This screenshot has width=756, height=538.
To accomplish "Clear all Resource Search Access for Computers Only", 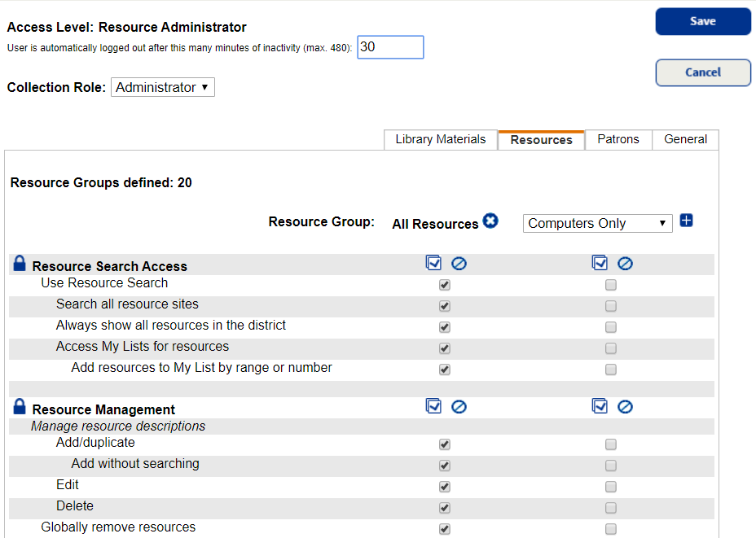I will pos(625,264).
